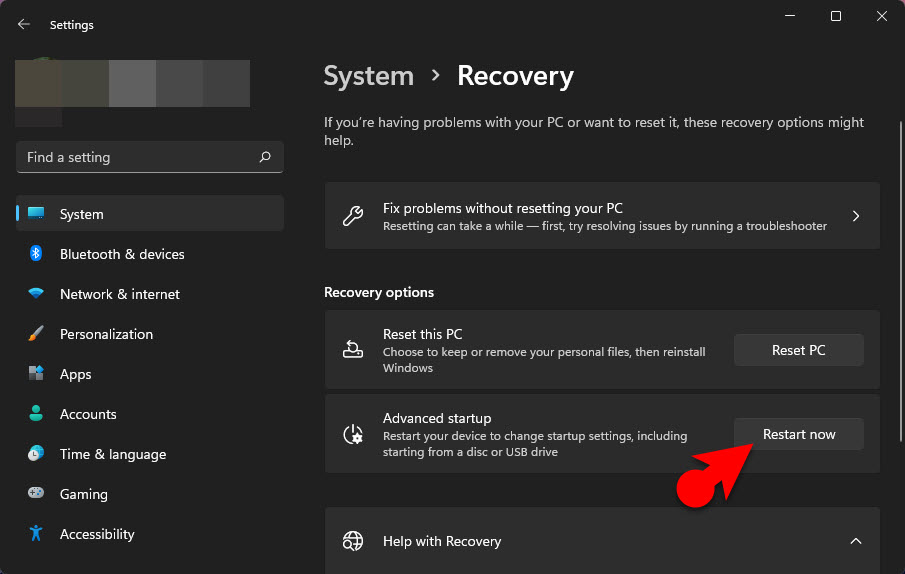
Task: Click the Advanced startup title text
Action: (x=437, y=418)
